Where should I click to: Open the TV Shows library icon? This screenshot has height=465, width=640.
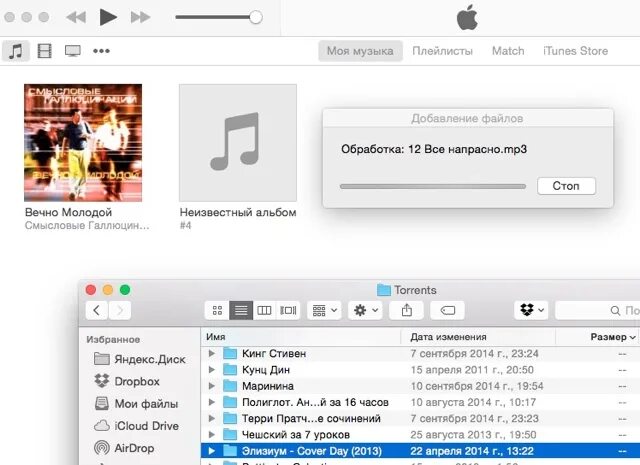click(73, 51)
